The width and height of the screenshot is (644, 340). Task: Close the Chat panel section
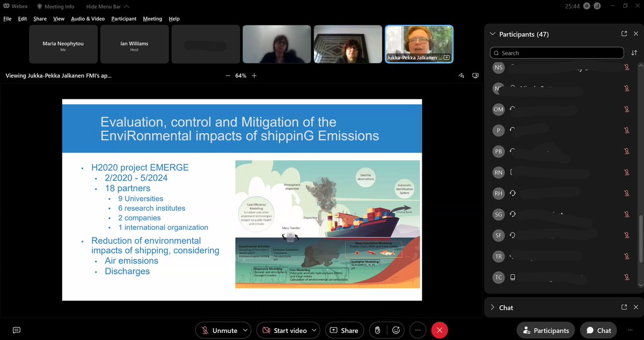pos(636,307)
